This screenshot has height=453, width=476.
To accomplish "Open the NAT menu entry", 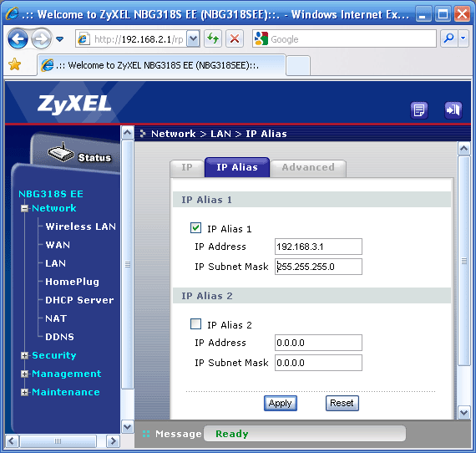I will click(x=56, y=318).
